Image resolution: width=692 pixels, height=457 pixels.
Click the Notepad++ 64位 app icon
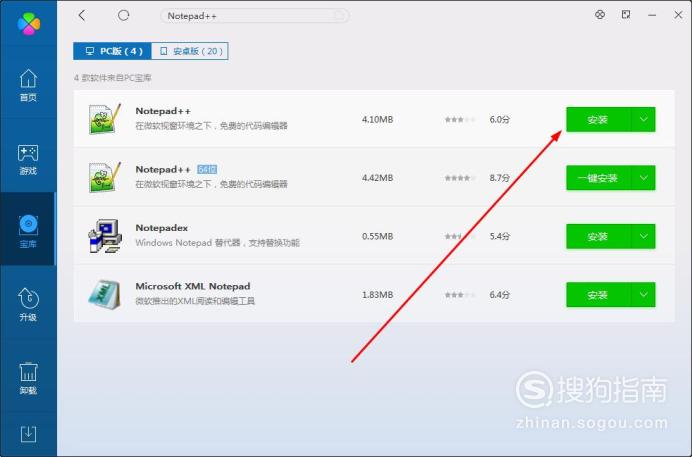coord(105,177)
